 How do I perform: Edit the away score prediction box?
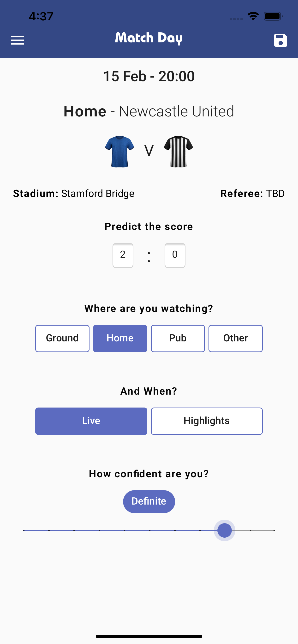(175, 255)
